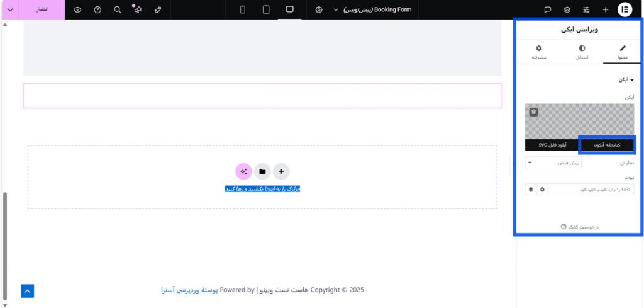Switch to mobile device view
This screenshot has height=308, width=644.
(243, 9)
